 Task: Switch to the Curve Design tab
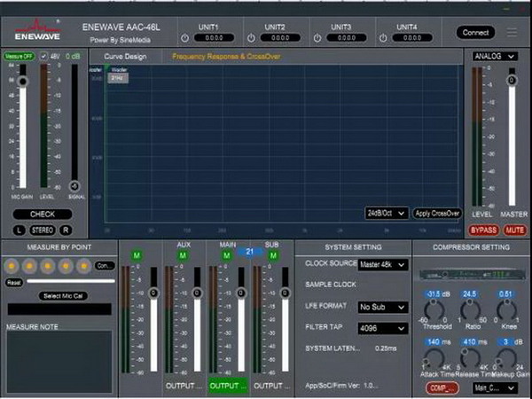(124, 56)
